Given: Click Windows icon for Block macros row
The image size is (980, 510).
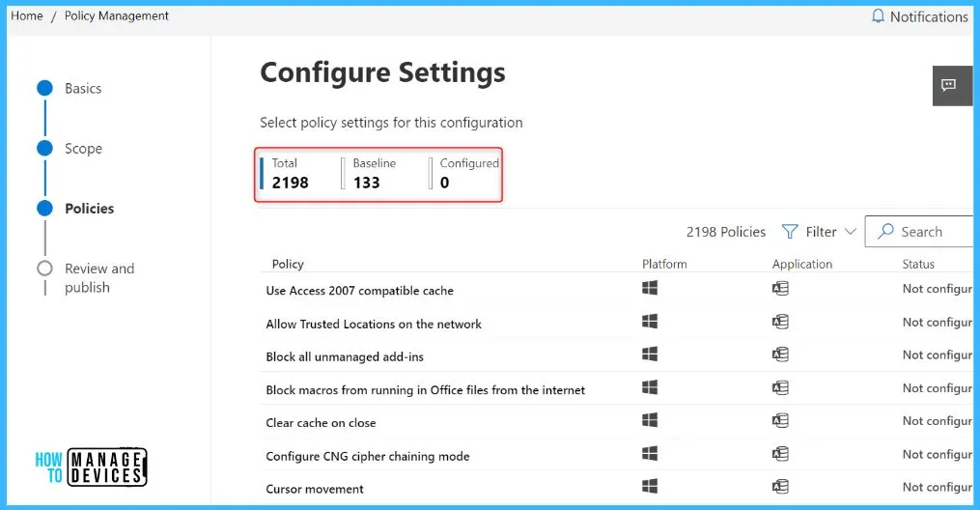Looking at the screenshot, I should pos(650,387).
